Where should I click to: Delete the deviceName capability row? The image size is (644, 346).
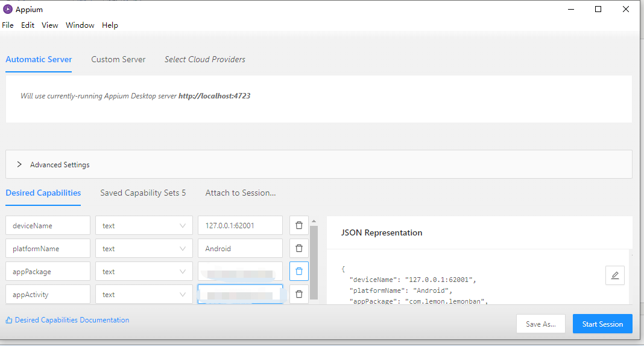[298, 225]
